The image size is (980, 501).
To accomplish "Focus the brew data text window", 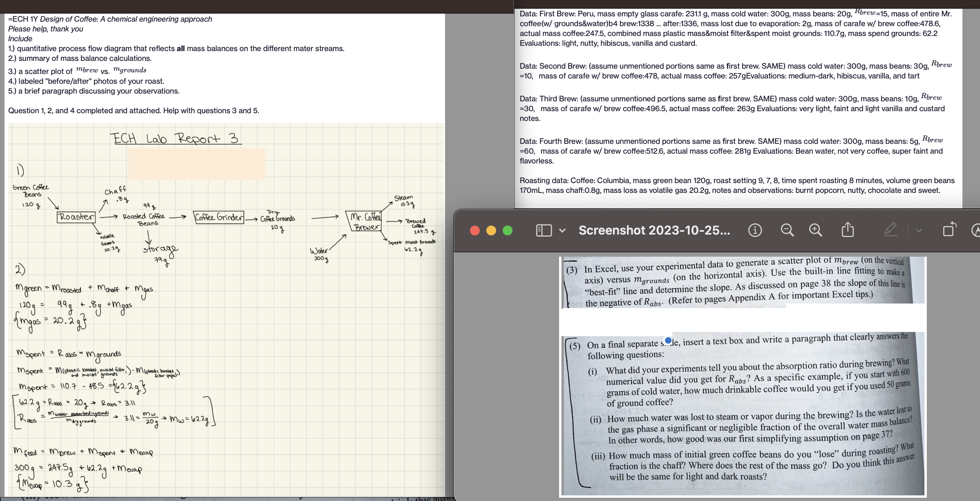I will tap(736, 102).
